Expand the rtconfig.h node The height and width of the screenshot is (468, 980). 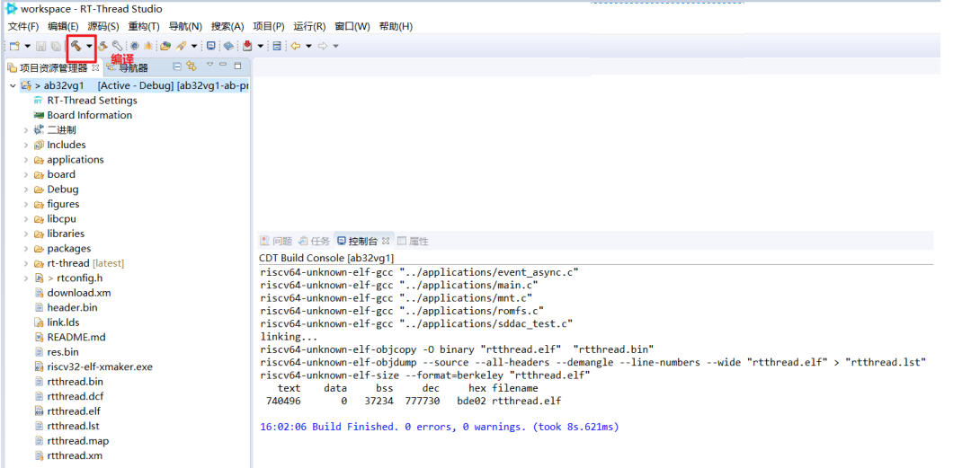coord(26,278)
